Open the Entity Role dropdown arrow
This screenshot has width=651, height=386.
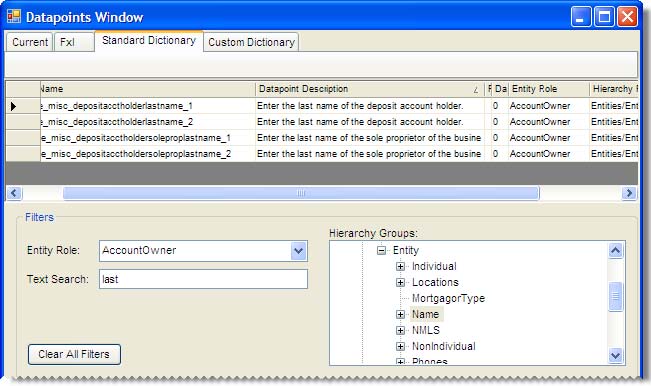[298, 251]
